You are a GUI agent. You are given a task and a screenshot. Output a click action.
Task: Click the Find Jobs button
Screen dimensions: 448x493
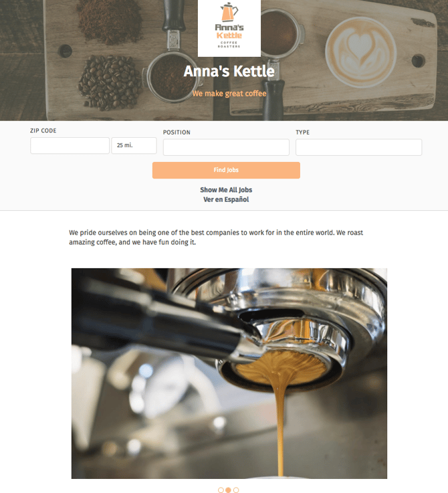click(226, 170)
